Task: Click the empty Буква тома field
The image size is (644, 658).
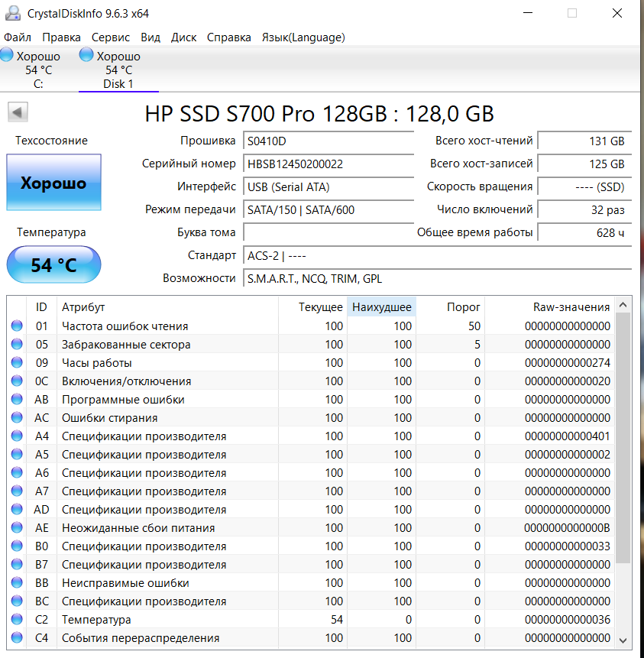Action: 328,232
